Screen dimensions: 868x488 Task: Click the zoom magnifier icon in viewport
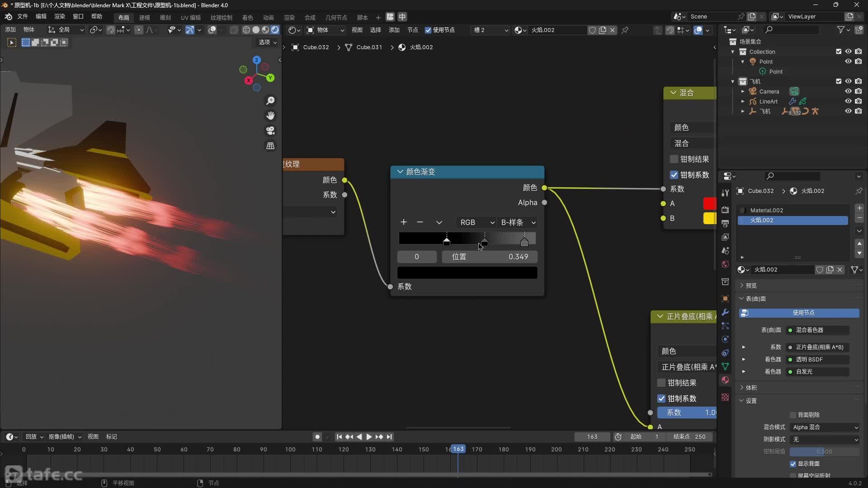pyautogui.click(x=270, y=101)
